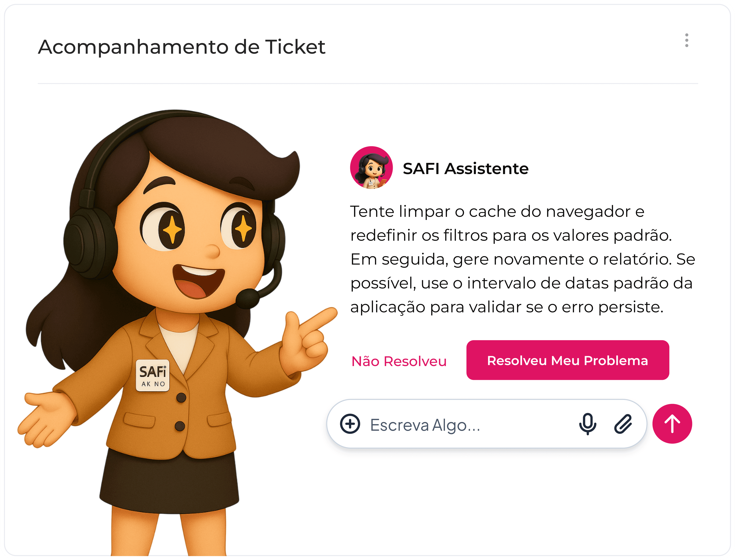Click the SAFI Assistente name label
Image resolution: width=735 pixels, height=560 pixels.
[465, 169]
